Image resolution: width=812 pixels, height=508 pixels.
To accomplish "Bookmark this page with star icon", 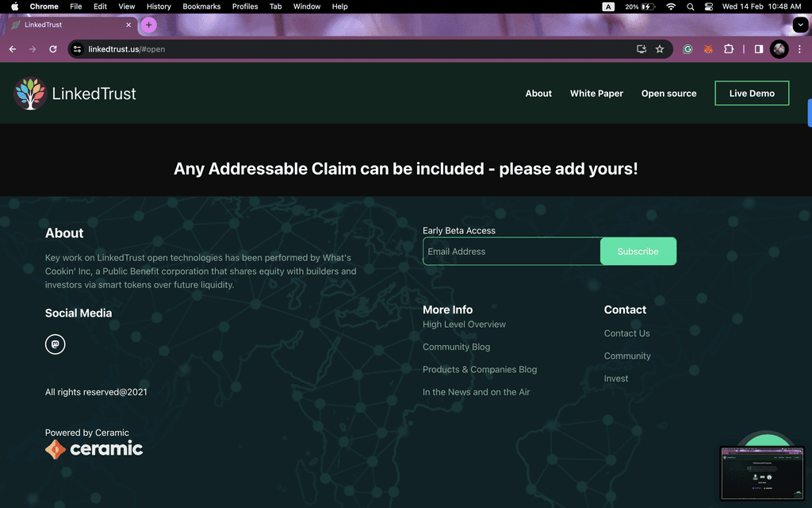I will pos(659,49).
